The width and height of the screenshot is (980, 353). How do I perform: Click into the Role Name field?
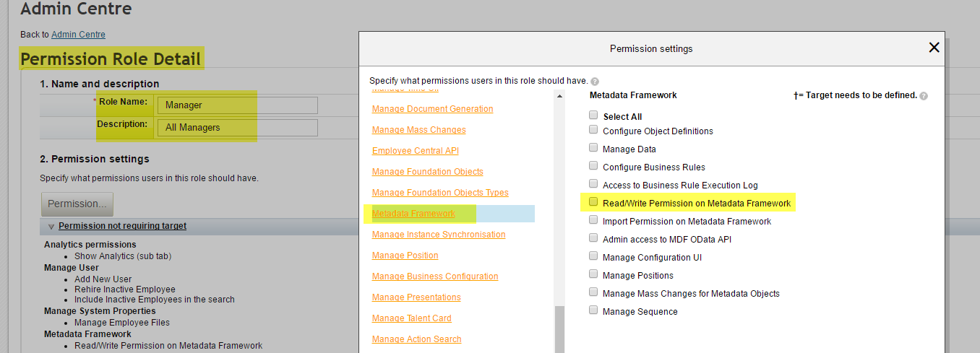(x=238, y=105)
